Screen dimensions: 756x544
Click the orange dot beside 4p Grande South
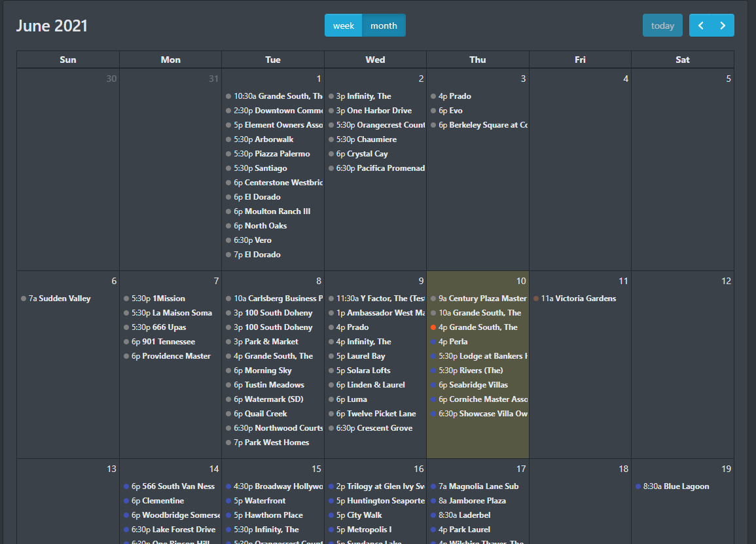[x=433, y=327]
